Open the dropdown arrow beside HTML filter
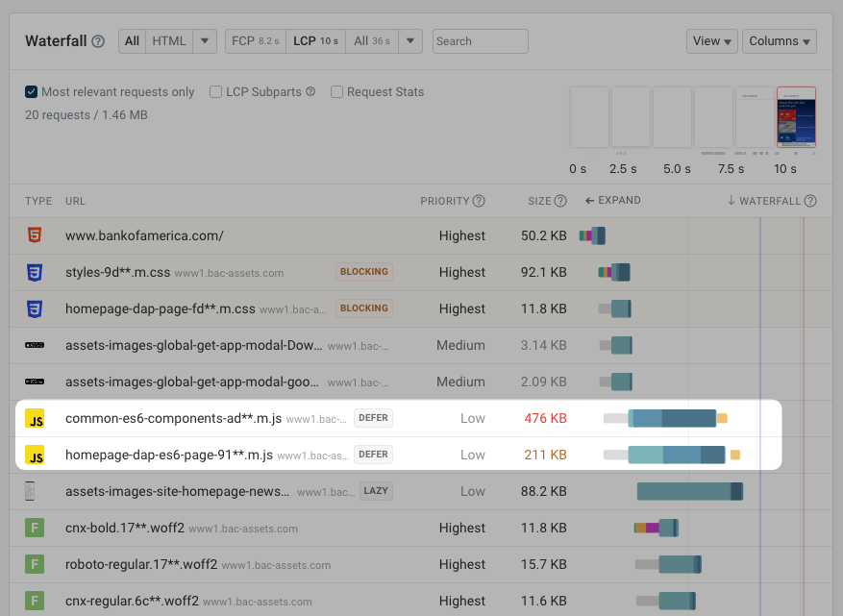843x616 pixels. pyautogui.click(x=205, y=41)
